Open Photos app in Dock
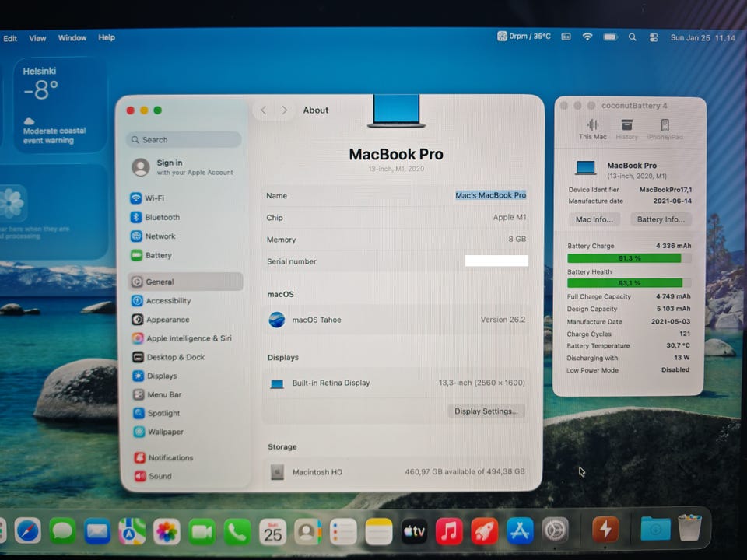This screenshot has width=747, height=560. [x=167, y=531]
